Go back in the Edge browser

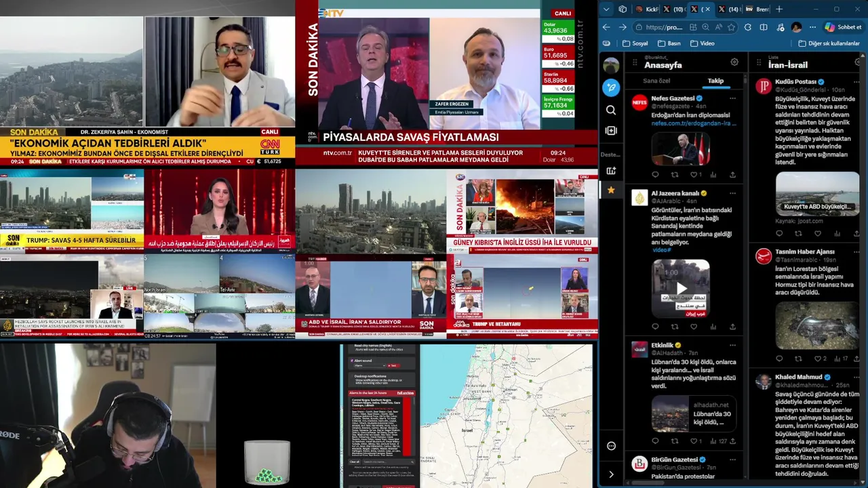click(606, 27)
